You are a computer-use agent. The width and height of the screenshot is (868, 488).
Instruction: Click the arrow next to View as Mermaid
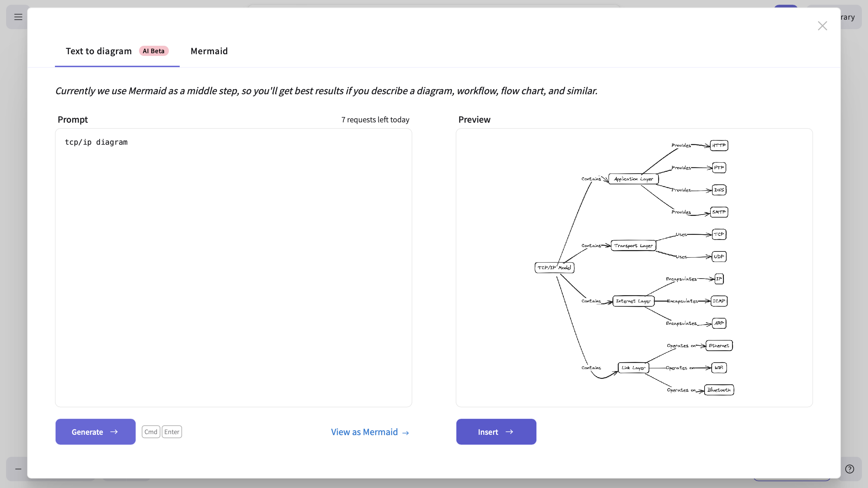406,432
